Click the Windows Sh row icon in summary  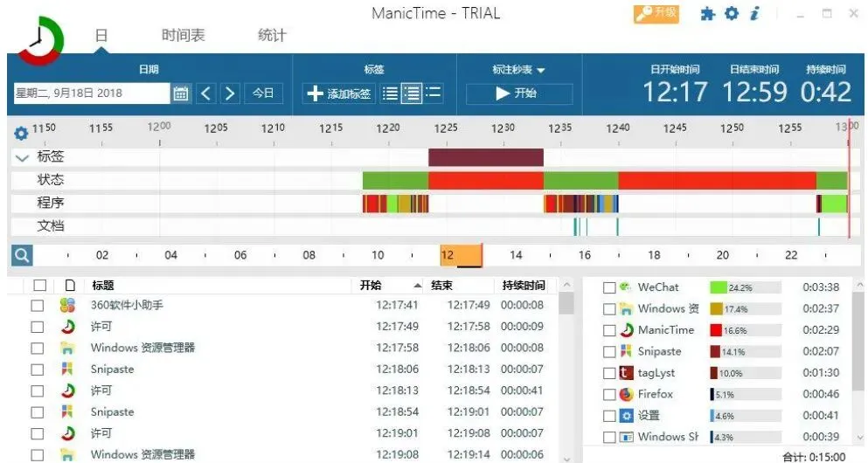[x=626, y=437]
